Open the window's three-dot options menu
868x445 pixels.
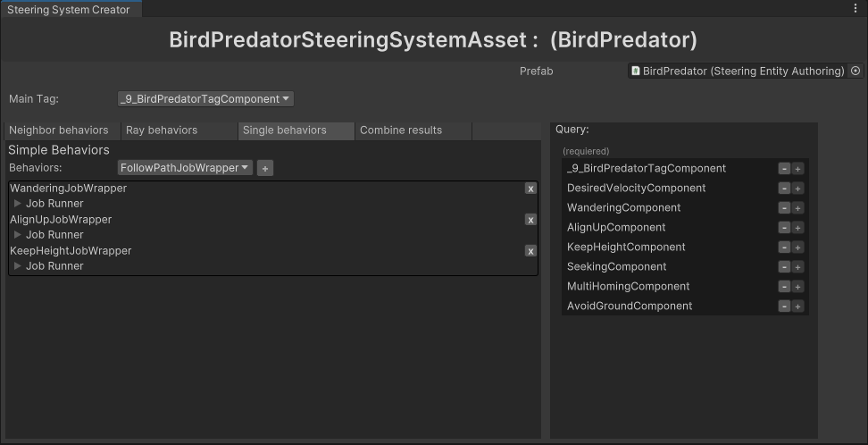tap(855, 8)
